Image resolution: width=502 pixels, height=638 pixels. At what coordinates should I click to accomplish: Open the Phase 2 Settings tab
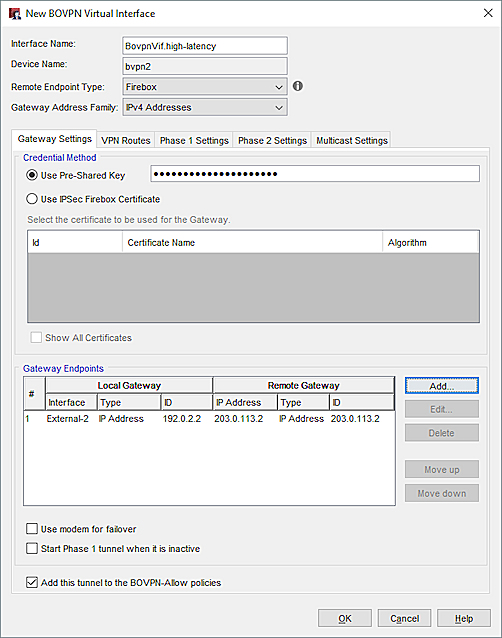point(272,140)
